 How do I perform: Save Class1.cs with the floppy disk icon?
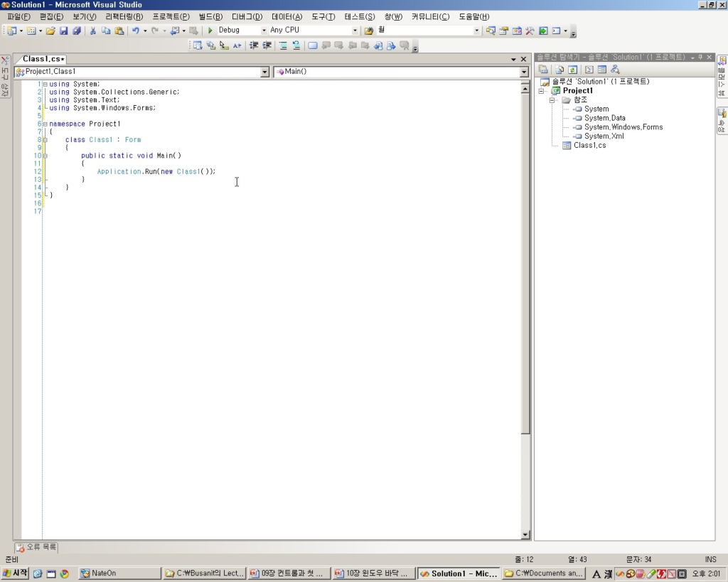[x=63, y=31]
